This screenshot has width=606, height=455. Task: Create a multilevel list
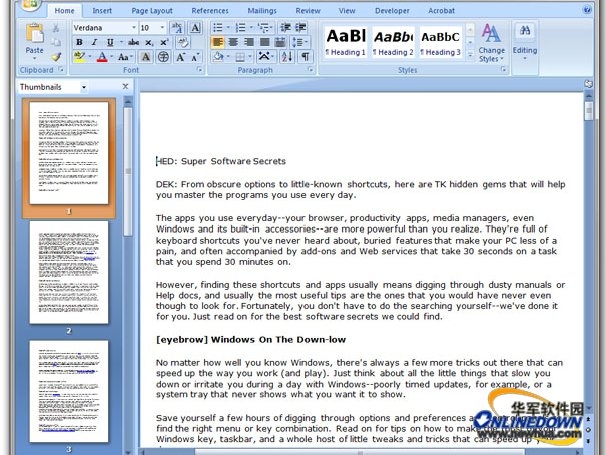click(264, 28)
